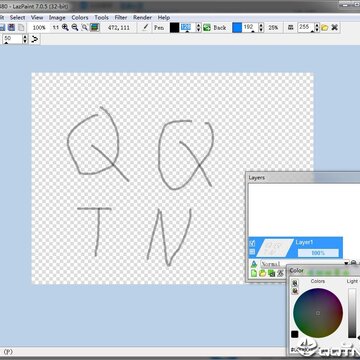
Task: Open the Render menu
Action: coord(142,17)
